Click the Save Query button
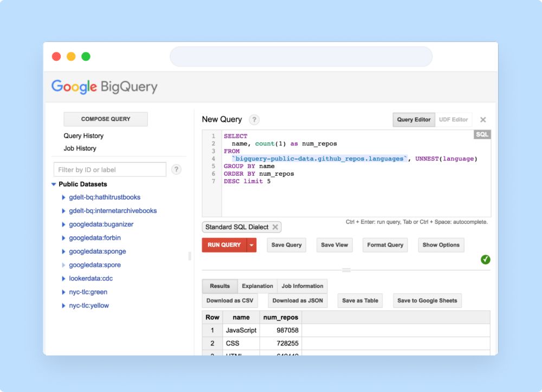Viewport: 542px width, 392px height. (287, 245)
